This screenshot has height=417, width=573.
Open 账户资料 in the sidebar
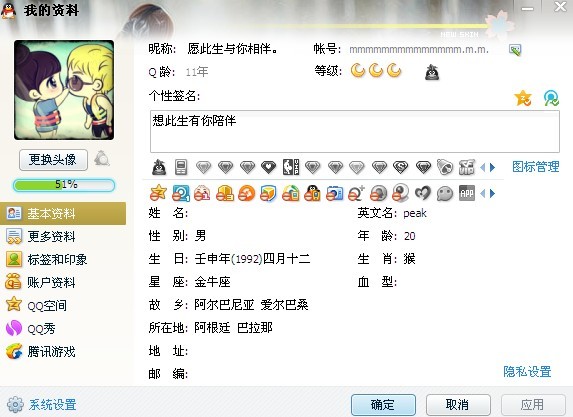pos(41,282)
